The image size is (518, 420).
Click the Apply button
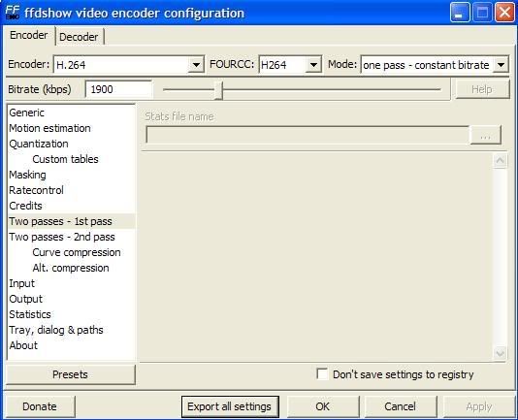pos(479,406)
